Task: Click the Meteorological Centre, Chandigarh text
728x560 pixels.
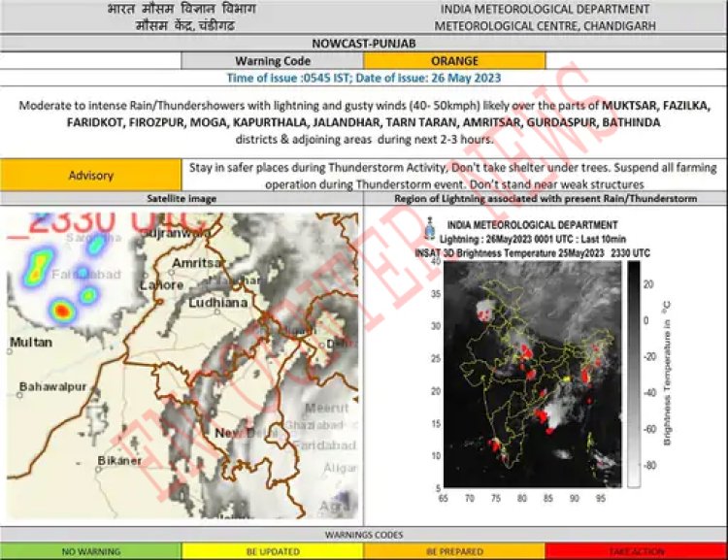Action: tap(546, 26)
